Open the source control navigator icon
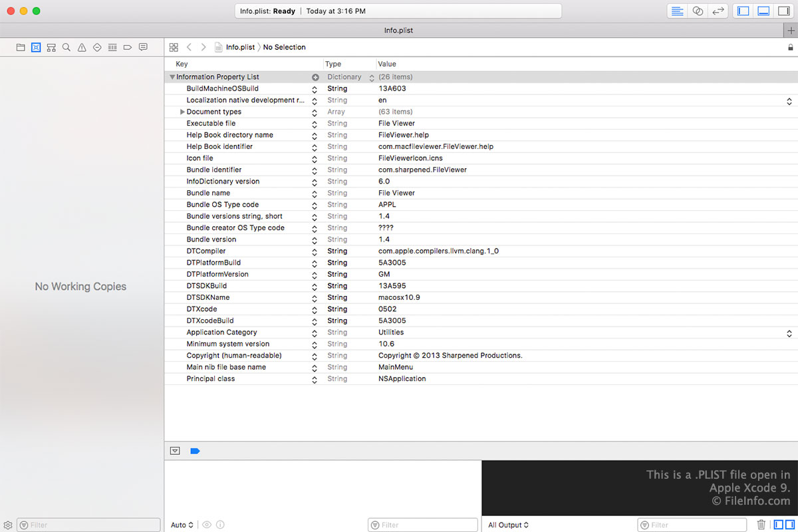This screenshot has height=532, width=798. pos(36,47)
